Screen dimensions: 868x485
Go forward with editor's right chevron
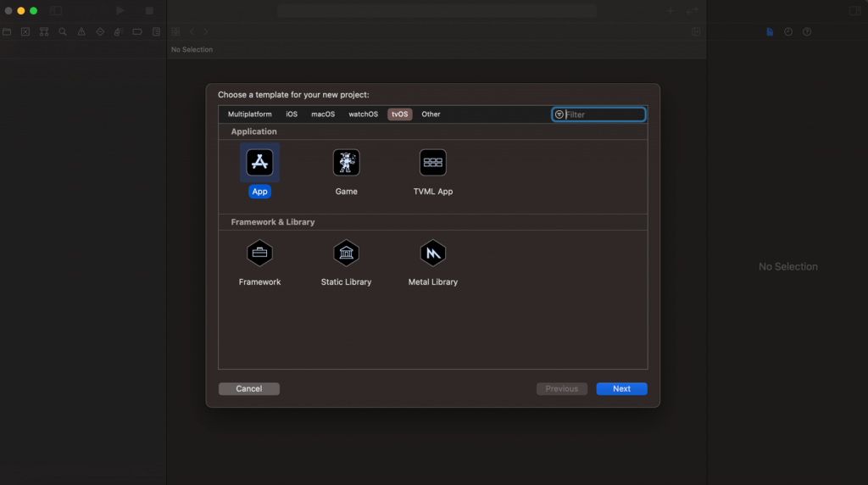coord(205,32)
